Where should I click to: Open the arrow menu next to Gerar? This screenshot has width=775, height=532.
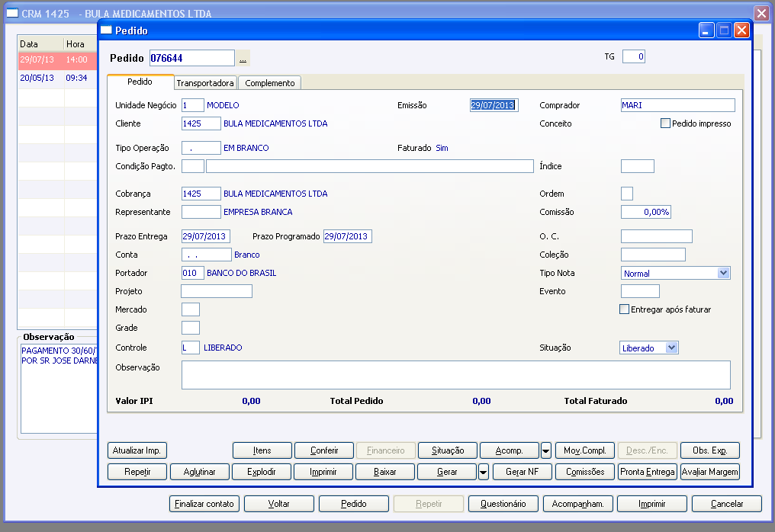484,472
